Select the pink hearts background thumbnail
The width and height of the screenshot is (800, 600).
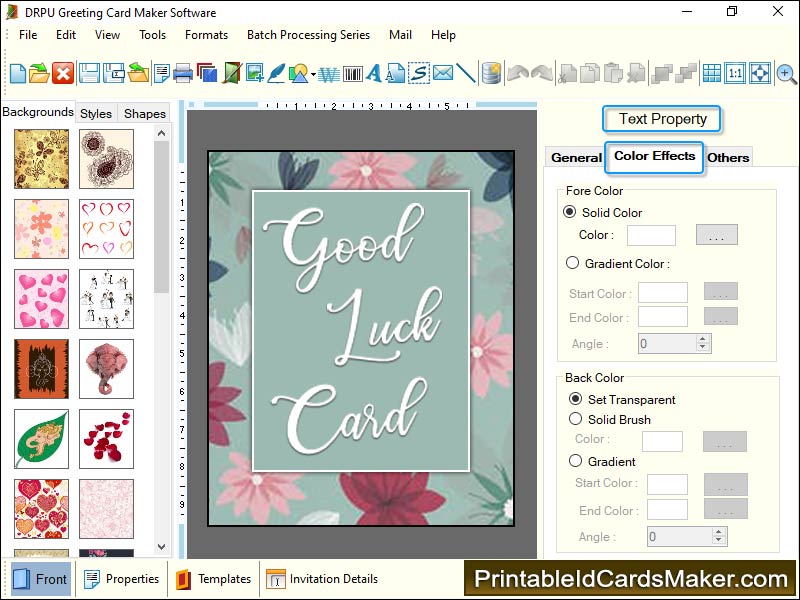coord(42,298)
